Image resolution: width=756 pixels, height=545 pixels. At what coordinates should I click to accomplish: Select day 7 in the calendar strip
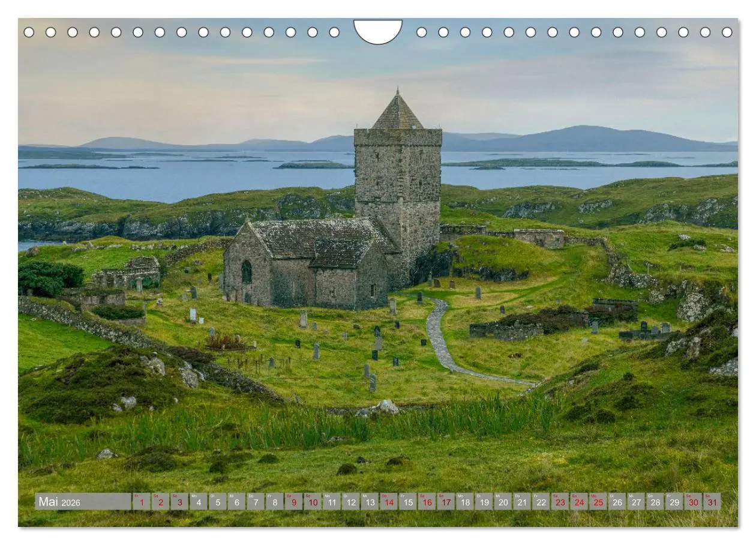[256, 502]
